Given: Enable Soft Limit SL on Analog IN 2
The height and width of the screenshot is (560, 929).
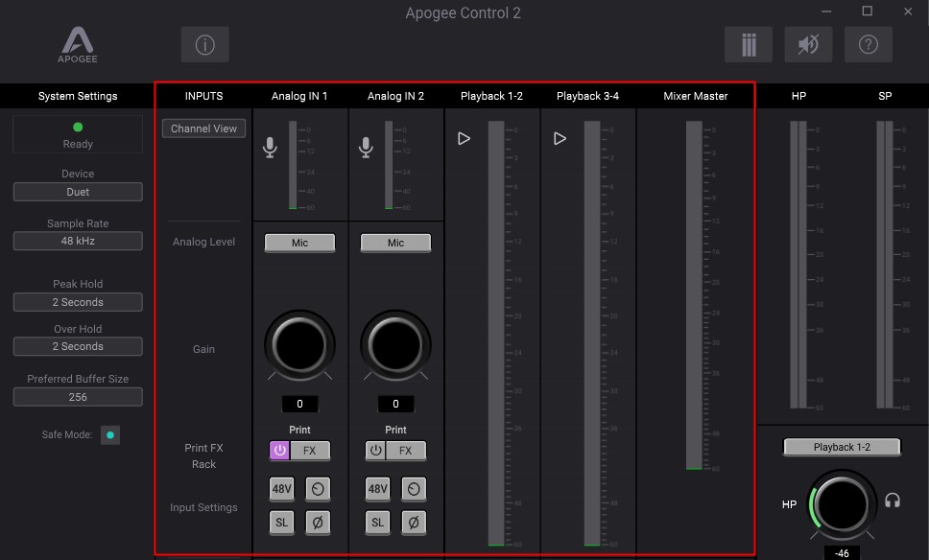Looking at the screenshot, I should [377, 522].
